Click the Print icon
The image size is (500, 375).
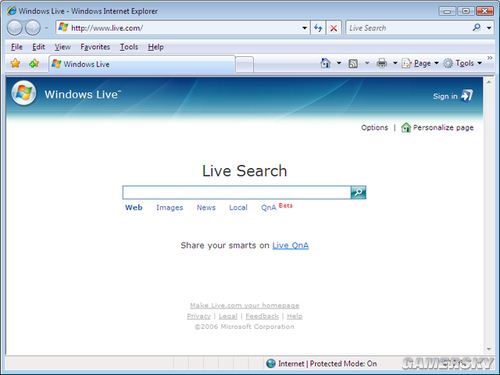[x=382, y=63]
